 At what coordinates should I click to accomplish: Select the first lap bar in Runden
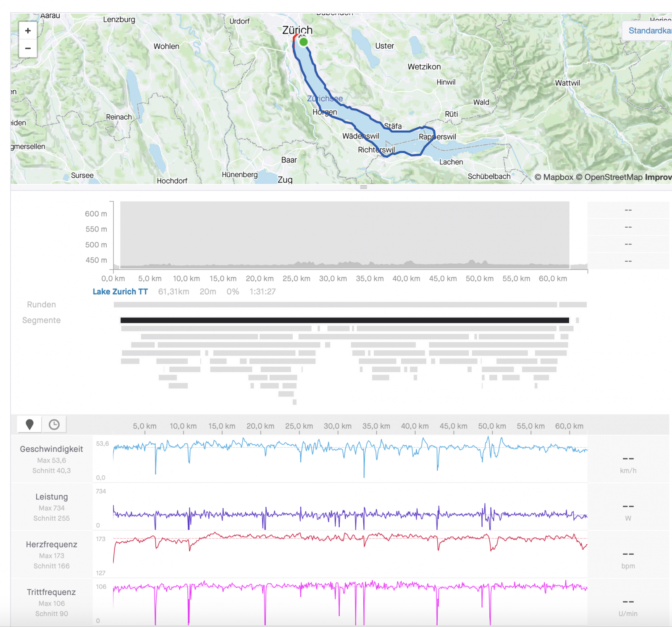click(x=335, y=305)
